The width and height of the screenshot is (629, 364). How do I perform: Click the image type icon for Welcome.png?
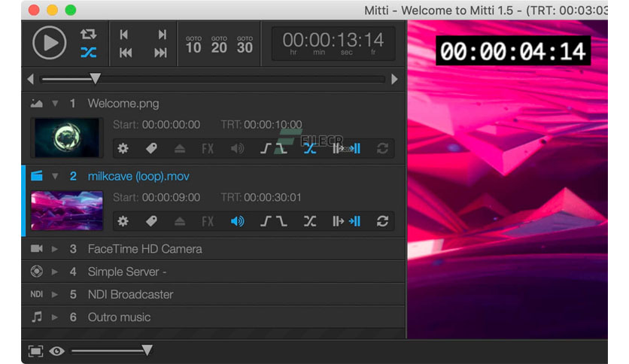coord(37,104)
